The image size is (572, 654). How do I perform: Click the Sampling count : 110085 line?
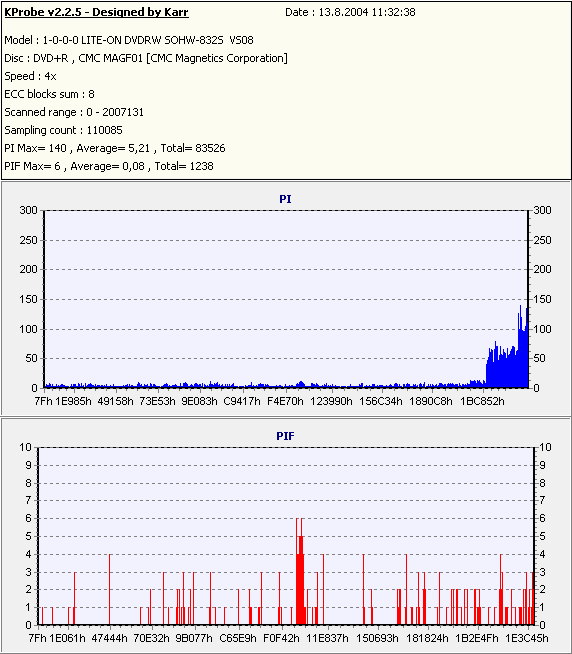click(x=63, y=130)
